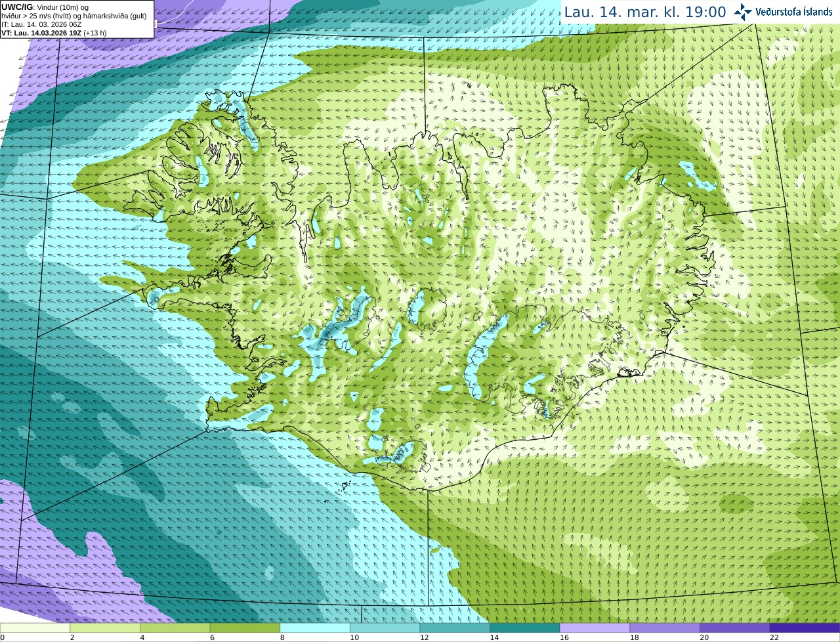Click the 'Veðurstofa Íslands' logo text
The image size is (840, 642).
click(x=793, y=12)
